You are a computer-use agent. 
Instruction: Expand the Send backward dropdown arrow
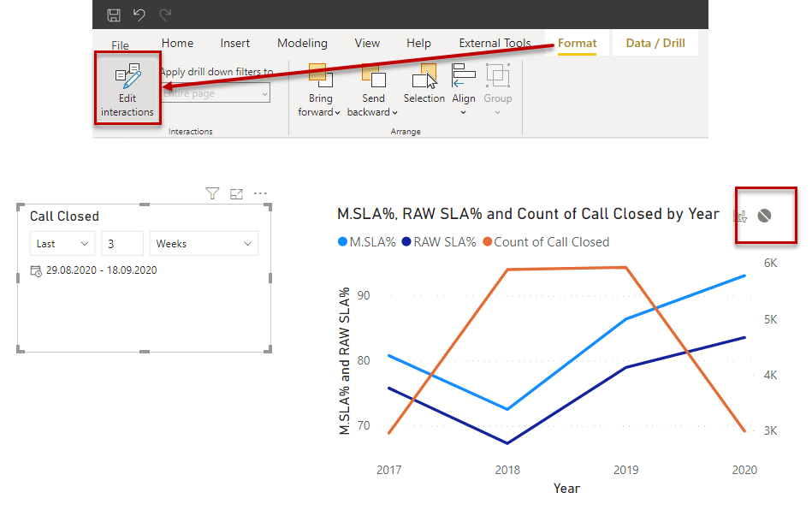[394, 112]
